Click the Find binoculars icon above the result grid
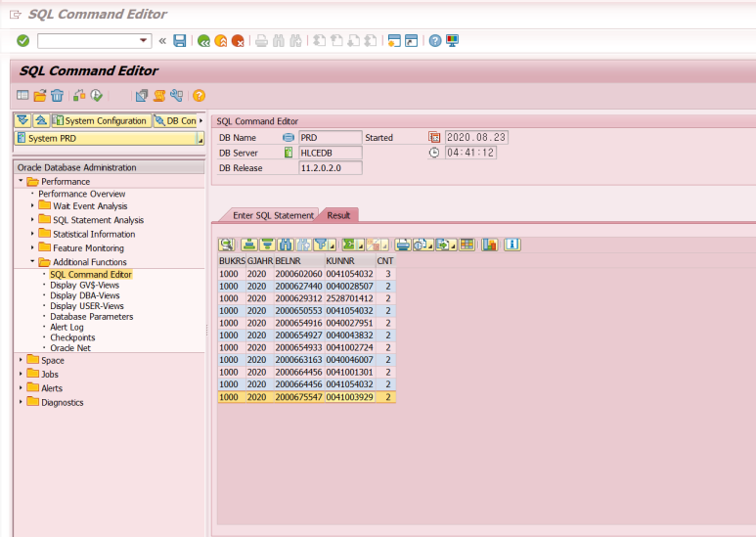756x537 pixels. [285, 245]
